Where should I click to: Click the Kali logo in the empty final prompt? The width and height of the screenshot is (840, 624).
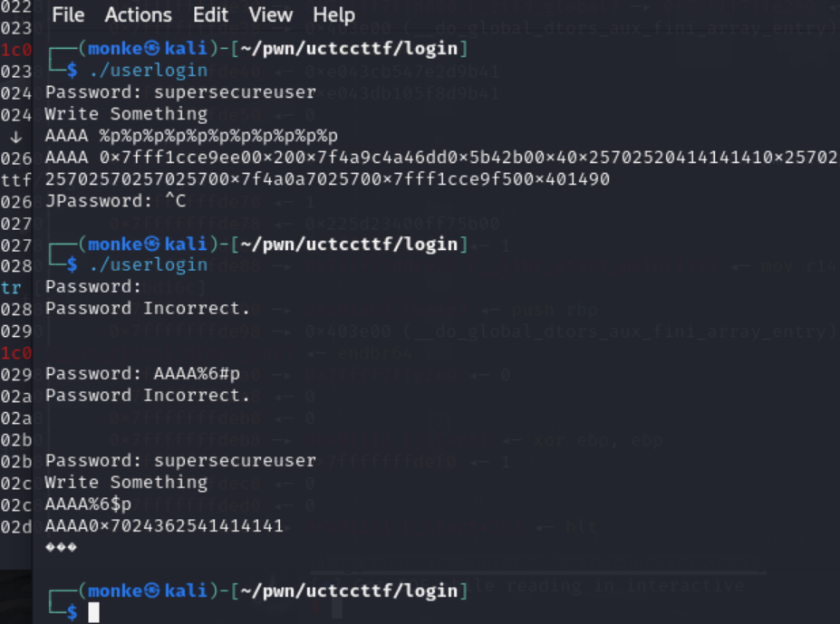(x=153, y=590)
